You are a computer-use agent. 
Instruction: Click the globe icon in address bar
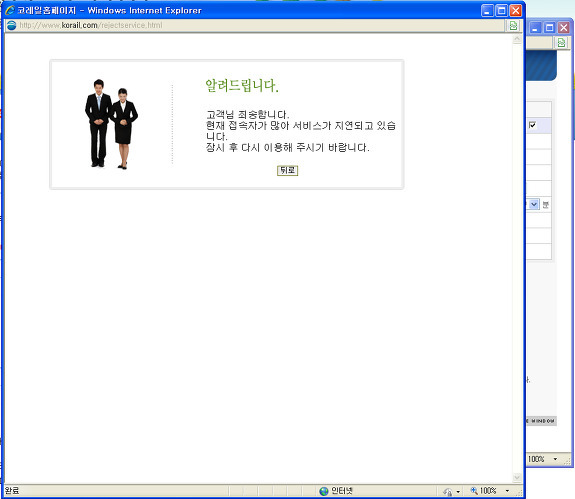click(12, 25)
